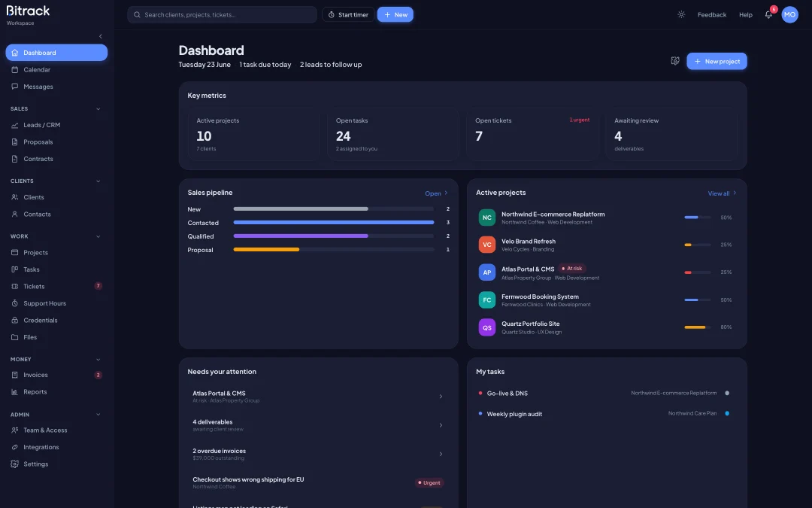Screen dimensions: 812x508
Task: Click the NC Northwind project avatar
Action: point(486,217)
